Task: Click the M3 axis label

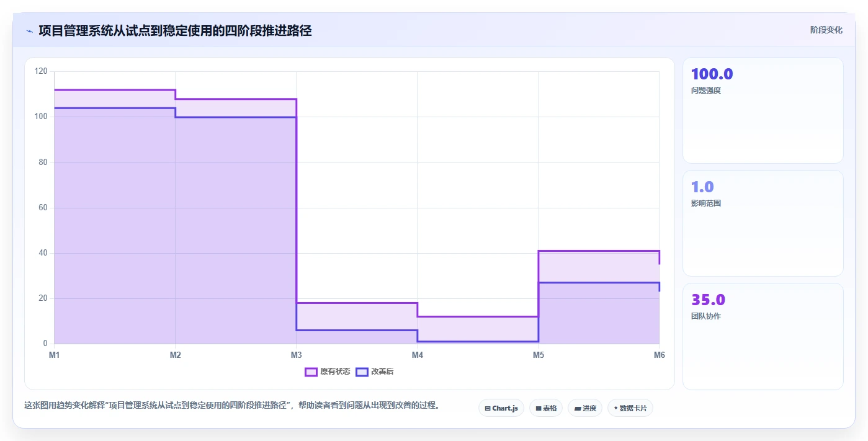Action: pos(296,355)
